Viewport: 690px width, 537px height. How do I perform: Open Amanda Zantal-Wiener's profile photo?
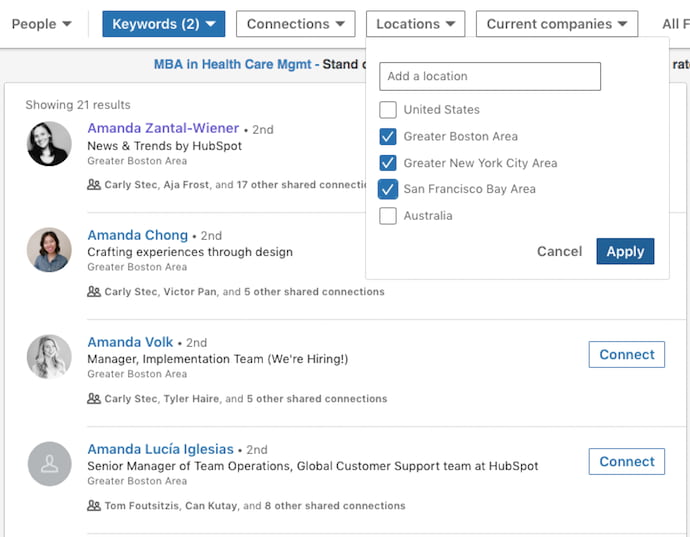pos(49,144)
